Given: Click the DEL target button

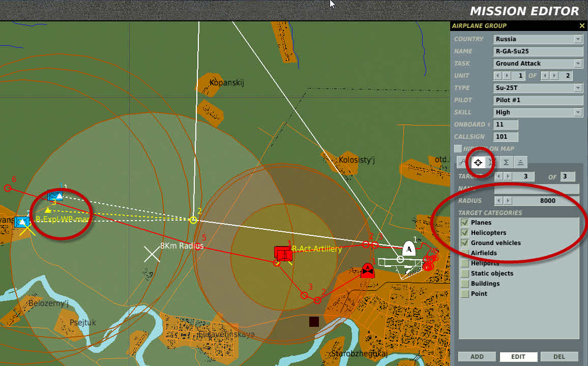Looking at the screenshot, I should tap(559, 357).
